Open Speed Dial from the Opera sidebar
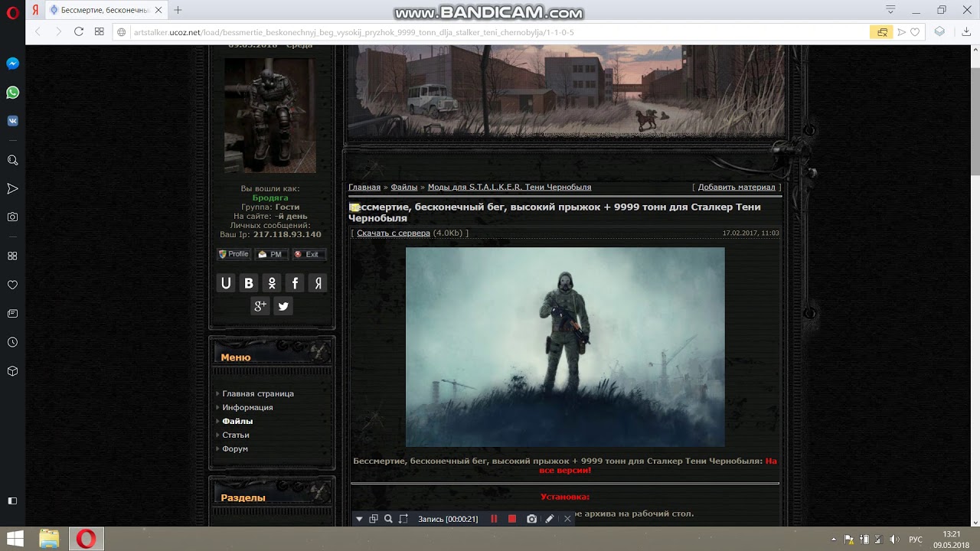The height and width of the screenshot is (551, 980). 13,256
